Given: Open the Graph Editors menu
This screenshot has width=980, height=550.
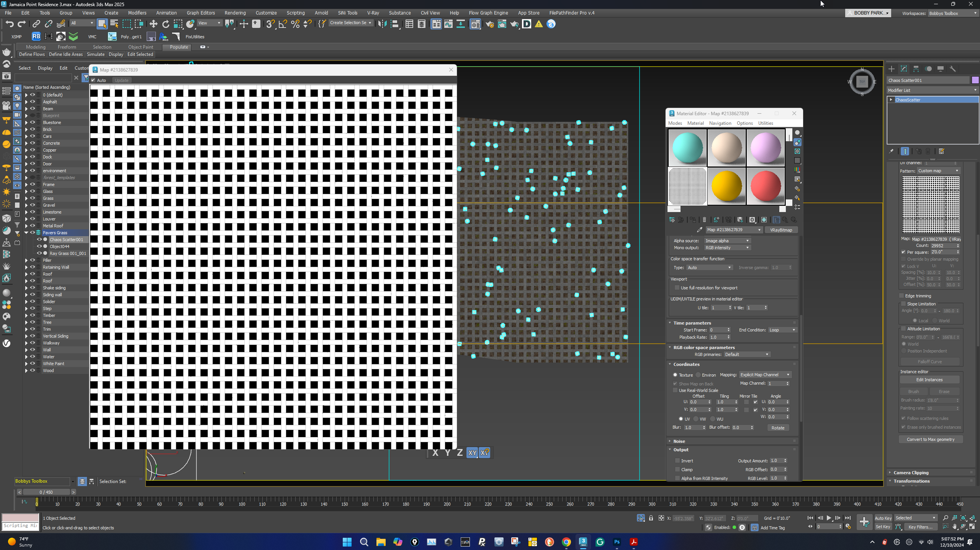Looking at the screenshot, I should [201, 13].
